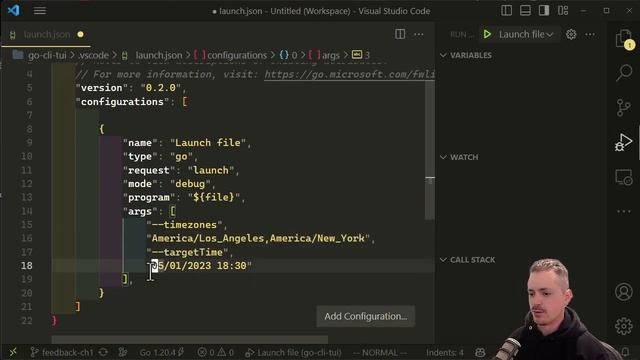Click the "request" key on line 11

(149, 170)
